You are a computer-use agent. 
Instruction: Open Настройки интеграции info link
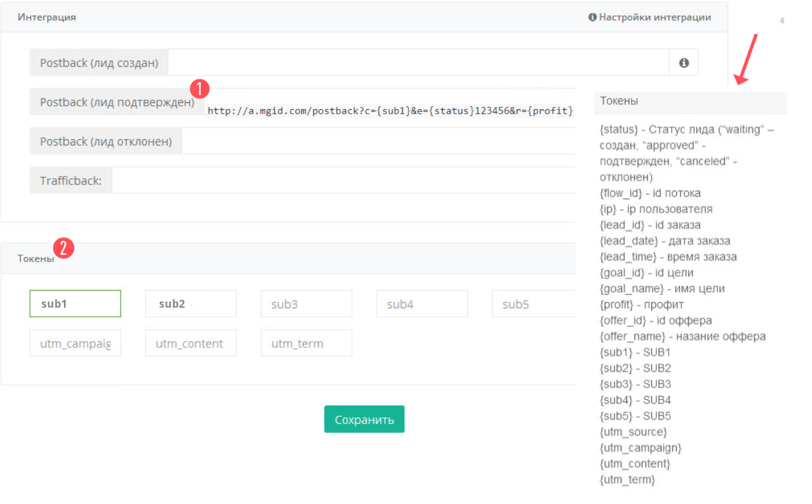pos(650,17)
